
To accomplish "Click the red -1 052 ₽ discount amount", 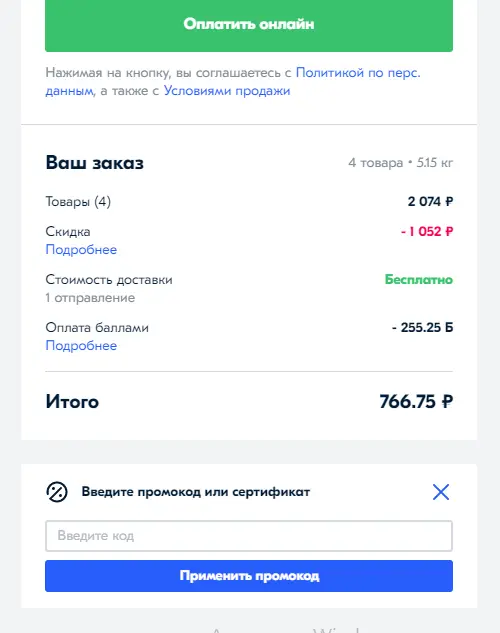I will point(427,231).
